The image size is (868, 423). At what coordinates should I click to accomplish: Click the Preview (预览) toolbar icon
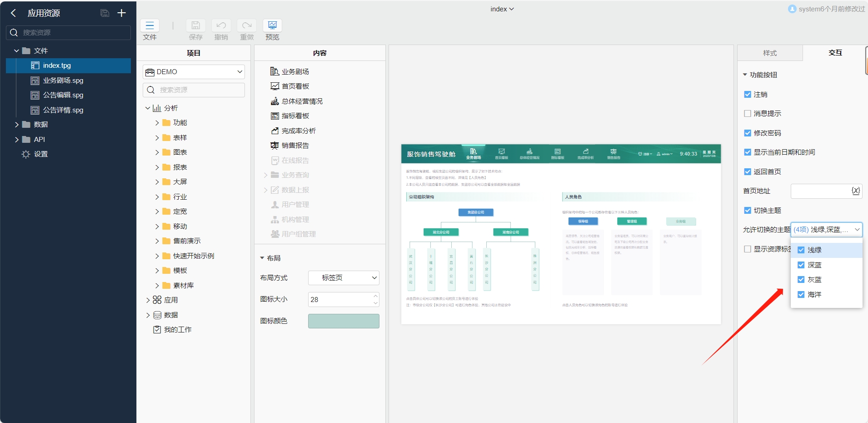(272, 25)
